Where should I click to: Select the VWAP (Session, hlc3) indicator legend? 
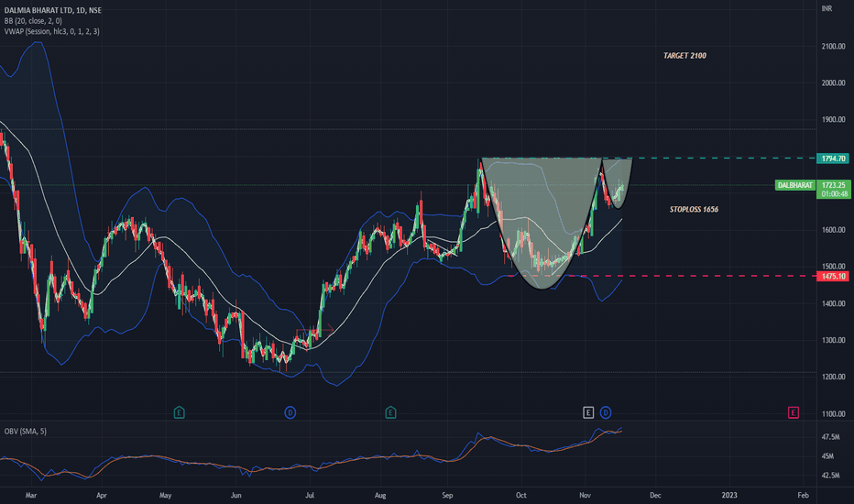pyautogui.click(x=51, y=31)
